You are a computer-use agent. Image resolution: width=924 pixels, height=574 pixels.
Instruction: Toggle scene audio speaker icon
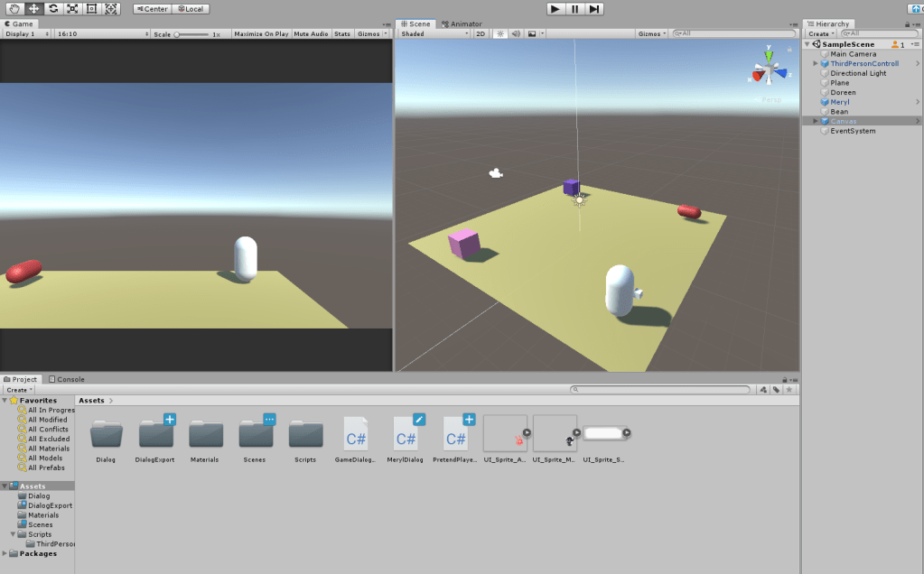[x=515, y=33]
